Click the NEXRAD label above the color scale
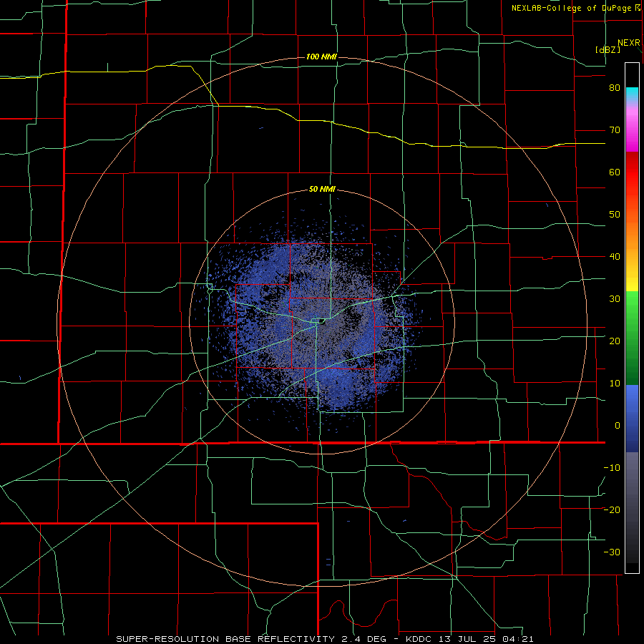 tap(628, 43)
